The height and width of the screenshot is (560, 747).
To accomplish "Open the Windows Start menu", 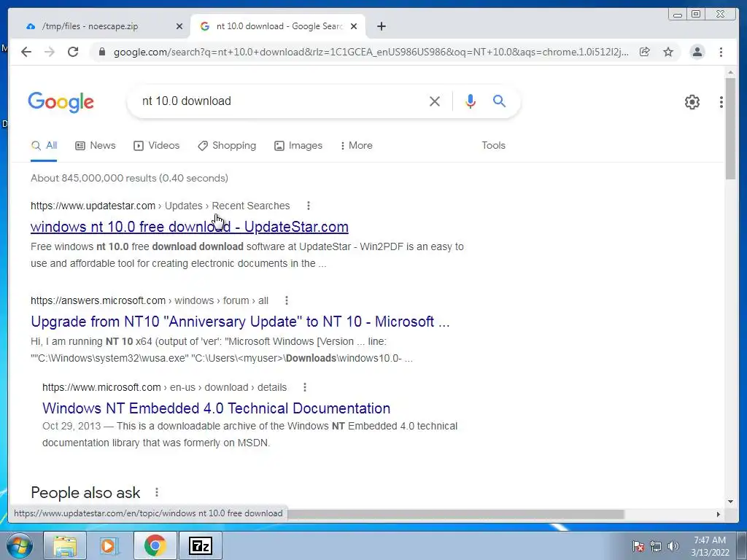I will click(x=20, y=545).
